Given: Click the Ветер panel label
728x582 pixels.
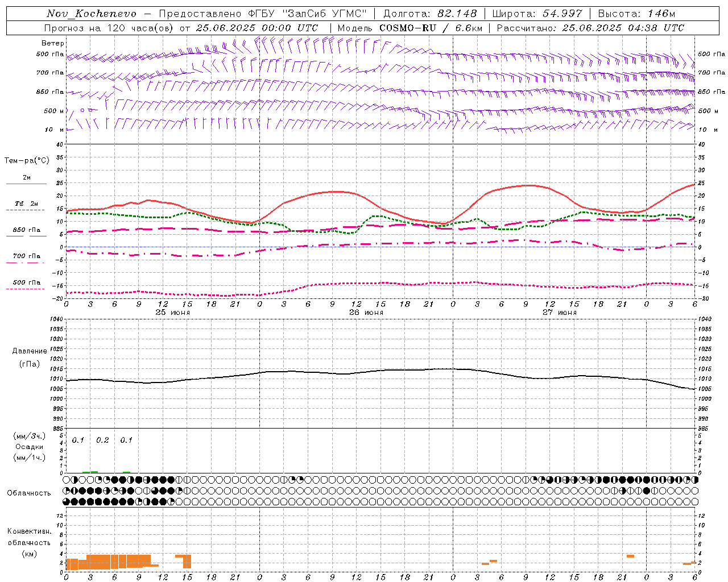Looking at the screenshot, I should tap(53, 43).
